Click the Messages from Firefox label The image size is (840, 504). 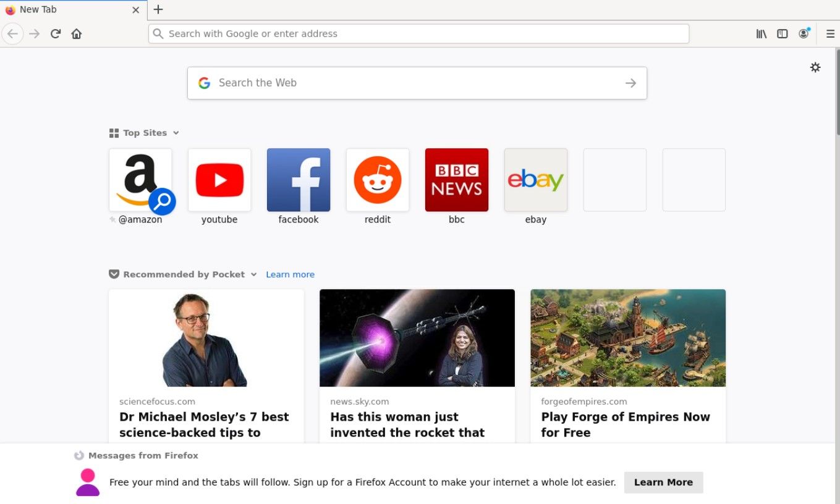(143, 456)
